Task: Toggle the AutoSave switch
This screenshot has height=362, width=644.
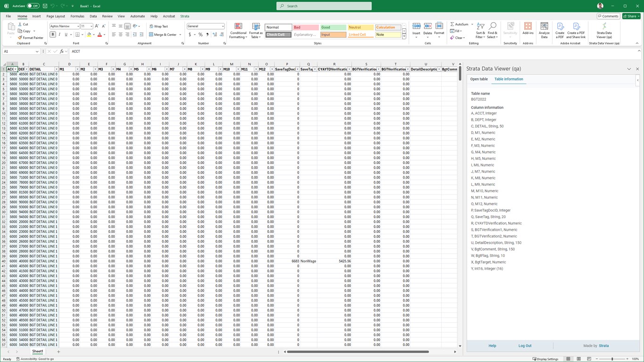Action: coord(33,6)
